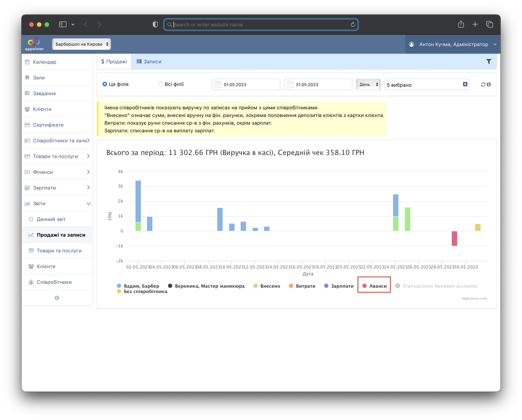522x420 pixels.
Task: Toggle Зарплати series in legend
Action: [x=339, y=286]
